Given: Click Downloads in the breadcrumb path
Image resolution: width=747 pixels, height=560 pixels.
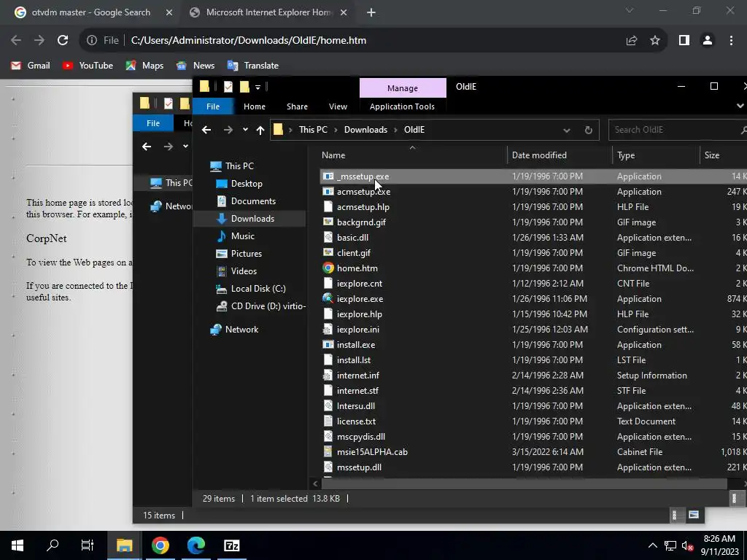Looking at the screenshot, I should 365,130.
